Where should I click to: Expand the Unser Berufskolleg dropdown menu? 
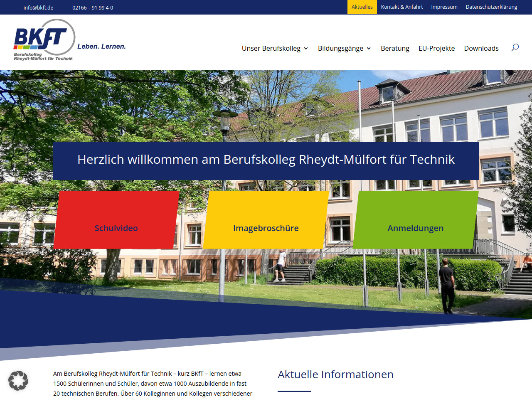tap(275, 48)
